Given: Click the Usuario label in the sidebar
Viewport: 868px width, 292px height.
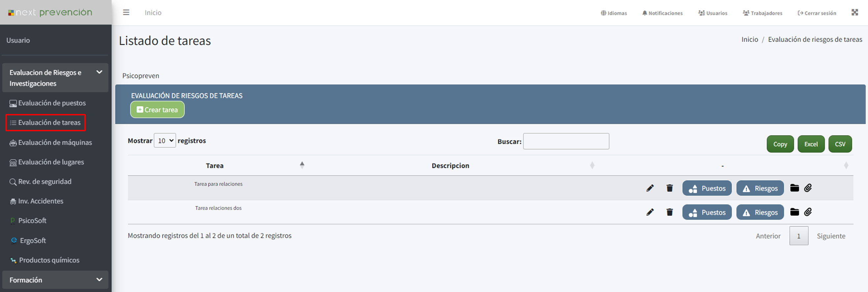Looking at the screenshot, I should (18, 41).
